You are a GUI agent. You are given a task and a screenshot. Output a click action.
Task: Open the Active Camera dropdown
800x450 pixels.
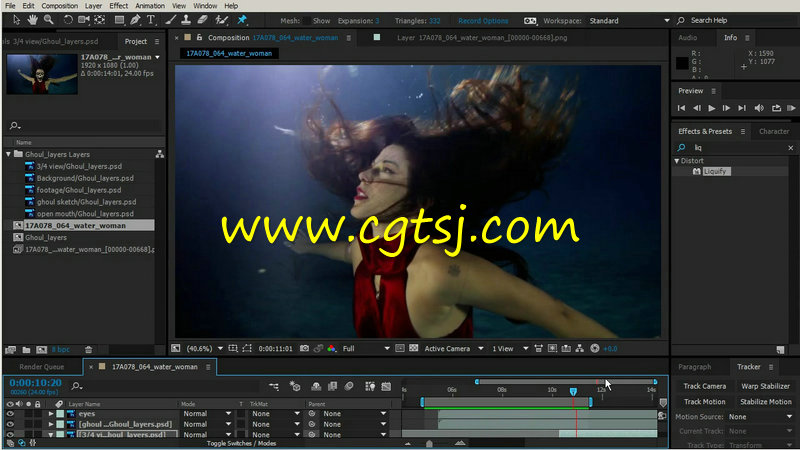tap(454, 348)
